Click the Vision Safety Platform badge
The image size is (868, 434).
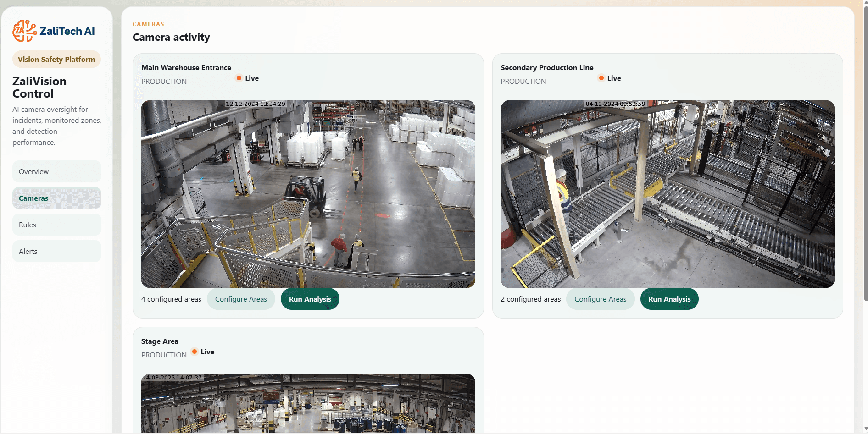(56, 59)
